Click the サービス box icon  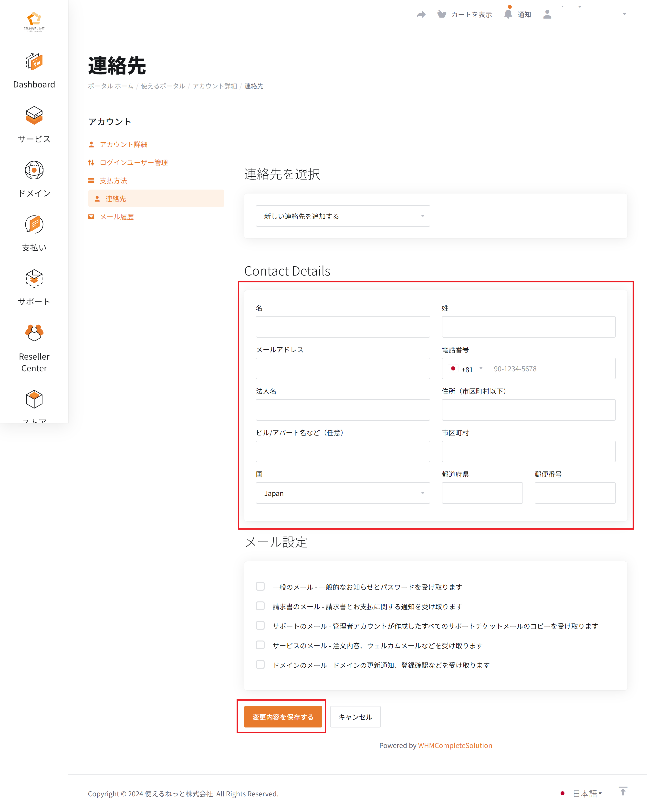[34, 115]
